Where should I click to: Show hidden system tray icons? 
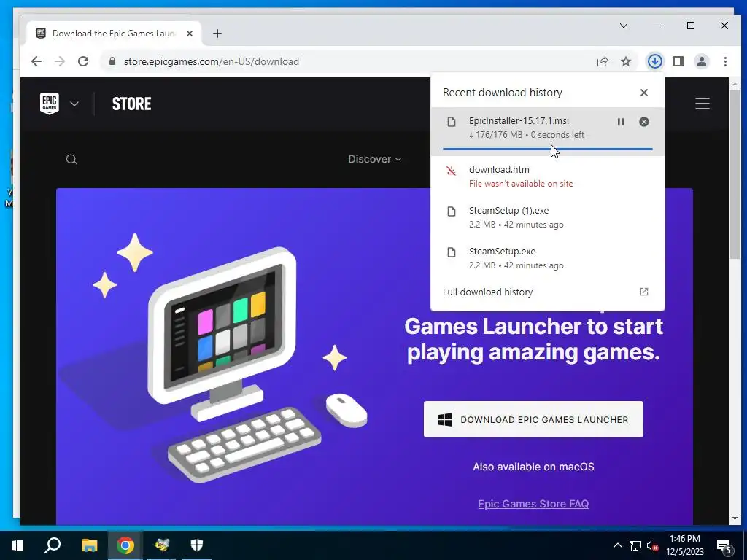pyautogui.click(x=617, y=545)
